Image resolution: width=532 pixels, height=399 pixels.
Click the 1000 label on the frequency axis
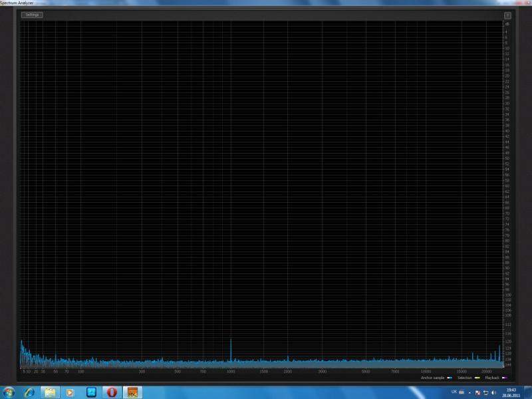pyautogui.click(x=231, y=372)
